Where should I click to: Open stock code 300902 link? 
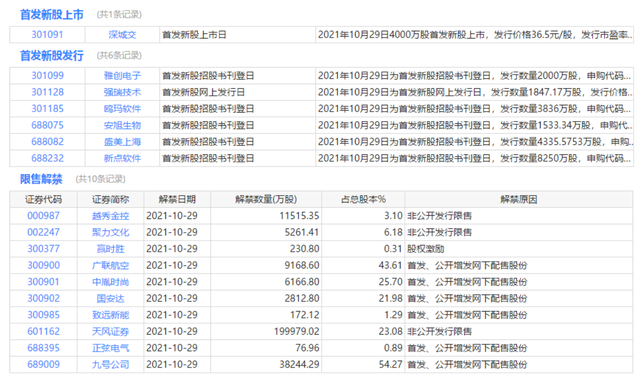pos(43,298)
